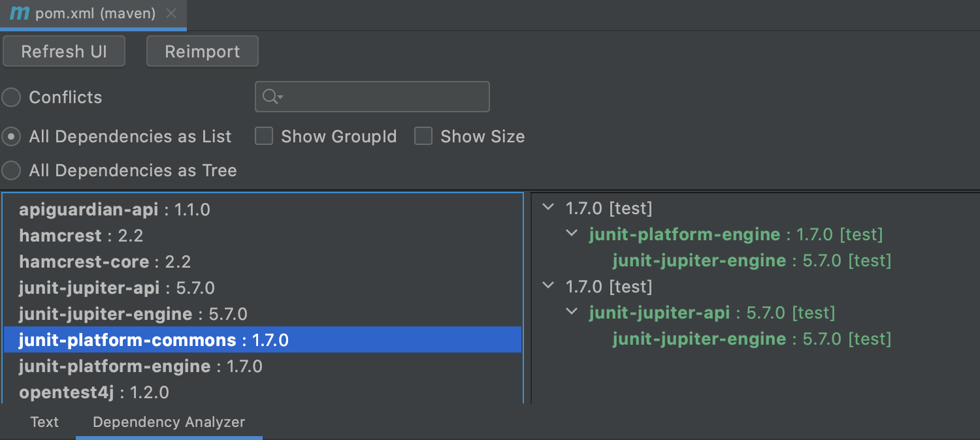Collapse the junit-platform-engine tree node
980x440 pixels.
point(572,233)
